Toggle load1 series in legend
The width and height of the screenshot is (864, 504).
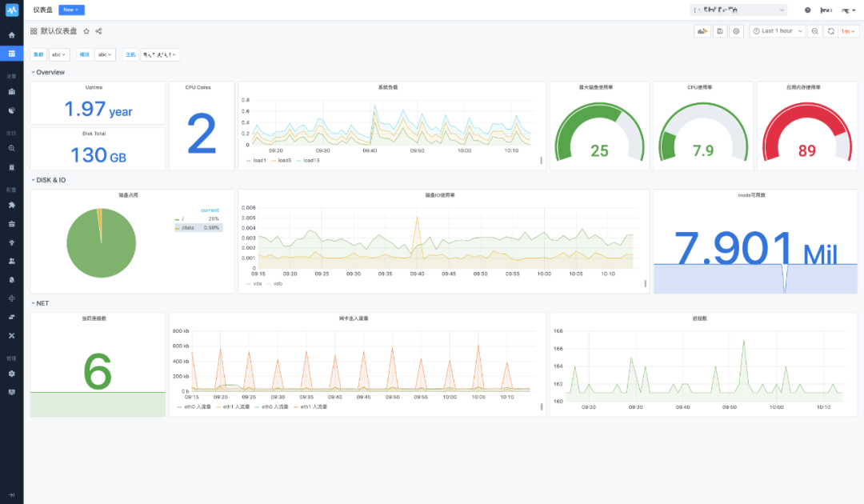coord(256,160)
